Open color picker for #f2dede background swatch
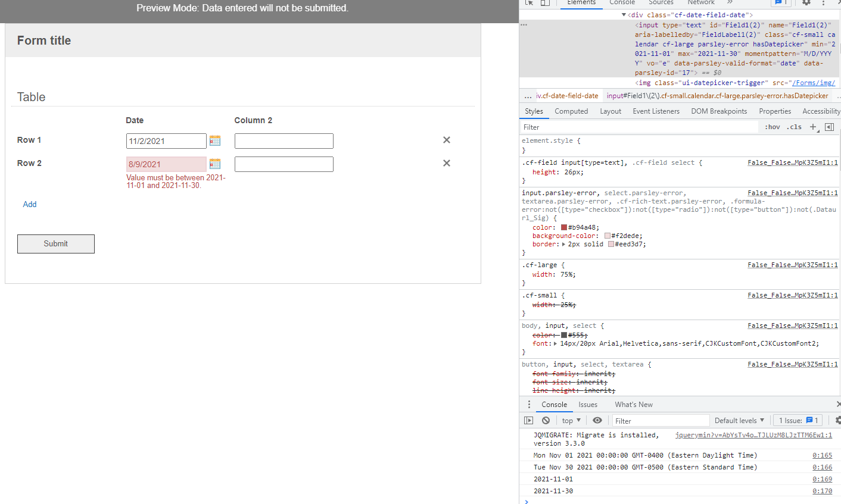The height and width of the screenshot is (504, 841). [608, 236]
